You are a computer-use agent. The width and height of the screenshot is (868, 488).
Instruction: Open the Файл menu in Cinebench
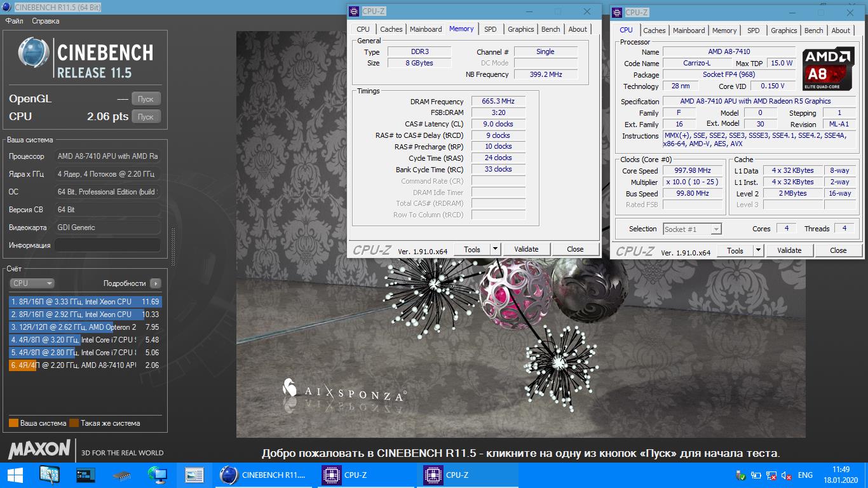tap(14, 21)
